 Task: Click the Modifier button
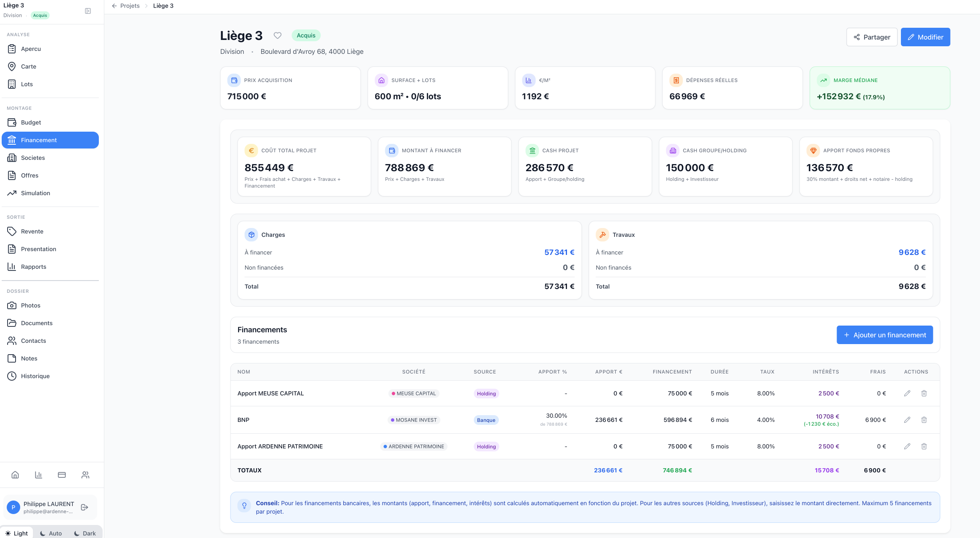pyautogui.click(x=925, y=37)
